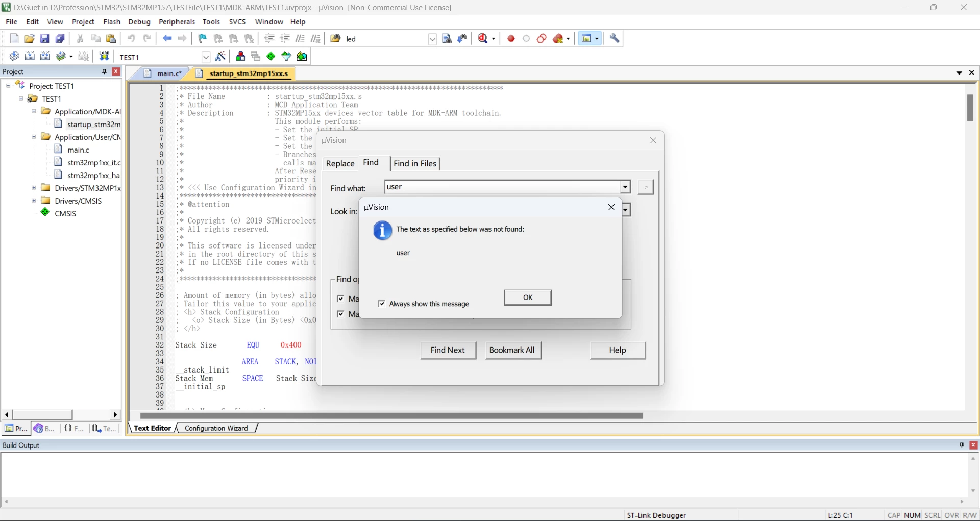Screen dimensions: 980x521
Task: Click OK in the not-found message
Action: click(x=528, y=297)
